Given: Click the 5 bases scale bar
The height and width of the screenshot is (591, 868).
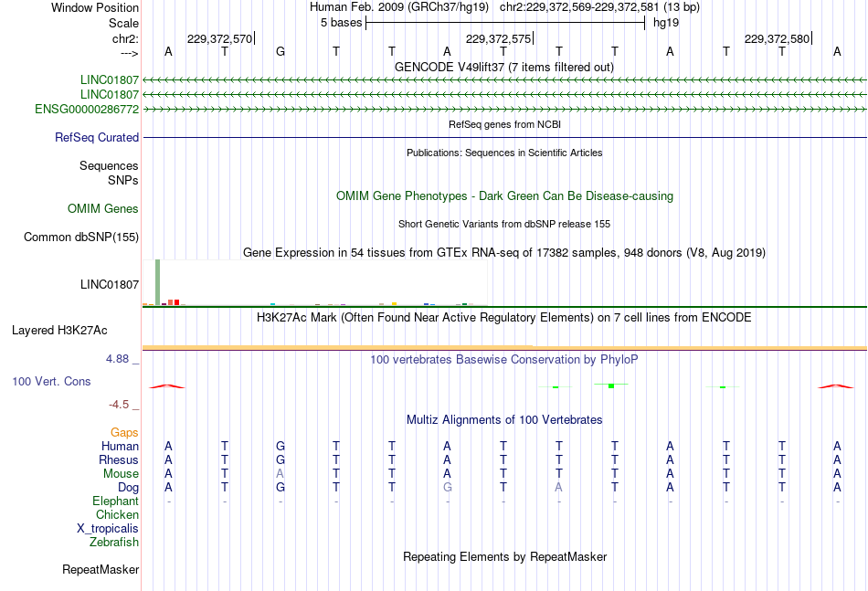Looking at the screenshot, I should 505,23.
